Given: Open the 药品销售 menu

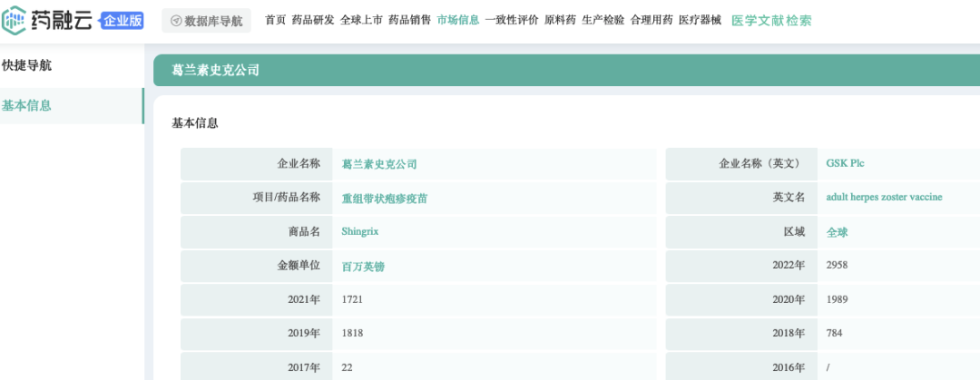Looking at the screenshot, I should (409, 20).
